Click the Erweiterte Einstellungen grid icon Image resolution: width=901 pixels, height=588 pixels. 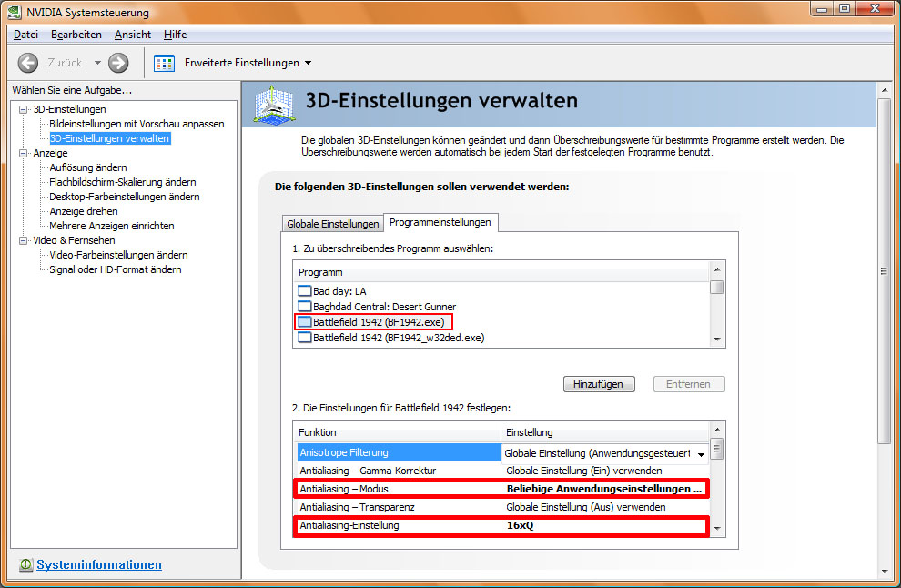point(164,63)
